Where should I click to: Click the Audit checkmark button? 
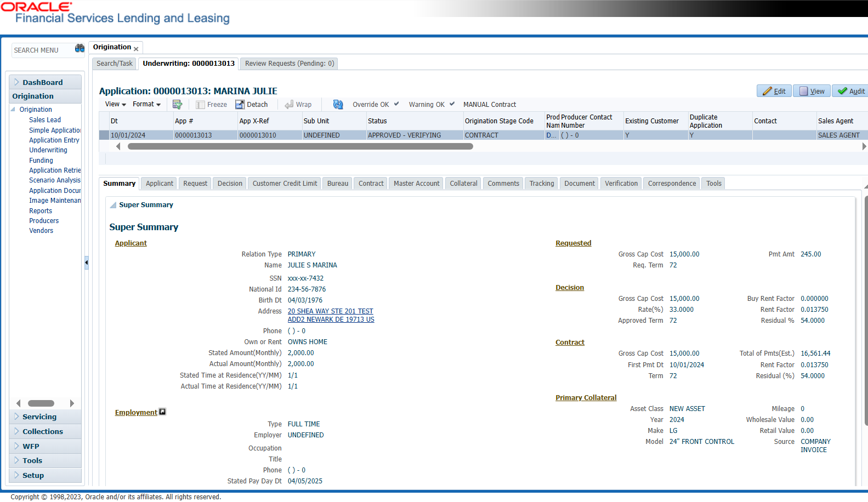(850, 91)
